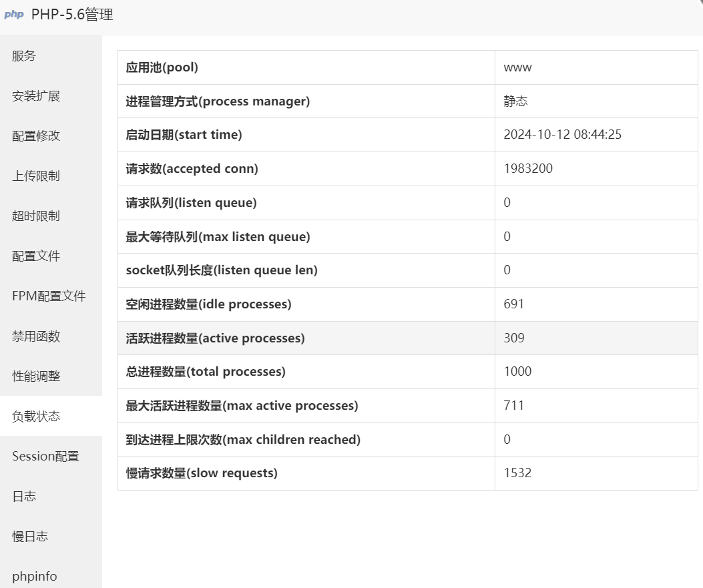This screenshot has width=703, height=588.
Task: Click the PHP-5.6管理 window title
Action: 72,14
